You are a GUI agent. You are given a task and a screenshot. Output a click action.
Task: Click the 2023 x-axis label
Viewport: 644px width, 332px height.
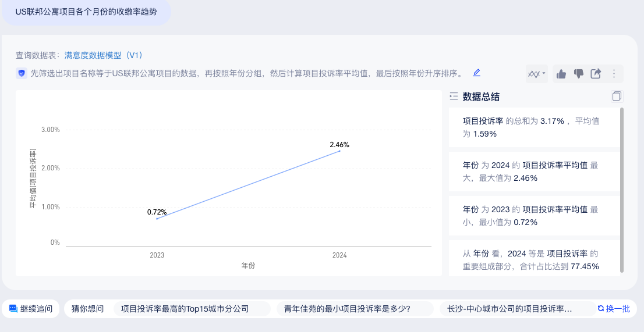tap(157, 255)
